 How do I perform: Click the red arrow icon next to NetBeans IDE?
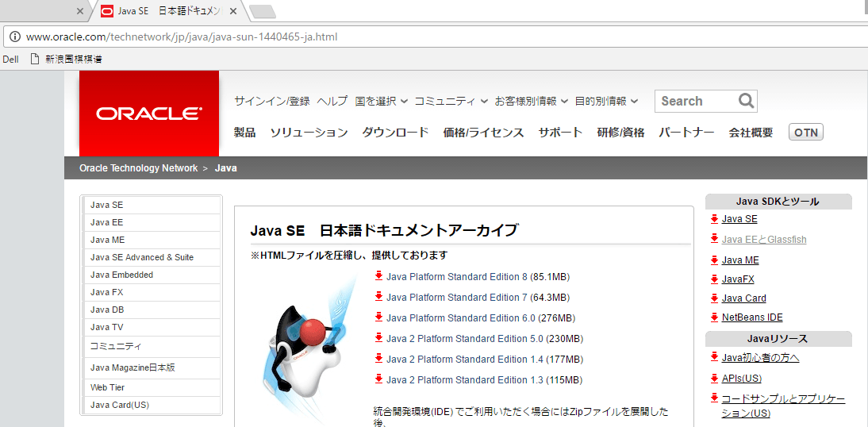(x=714, y=317)
